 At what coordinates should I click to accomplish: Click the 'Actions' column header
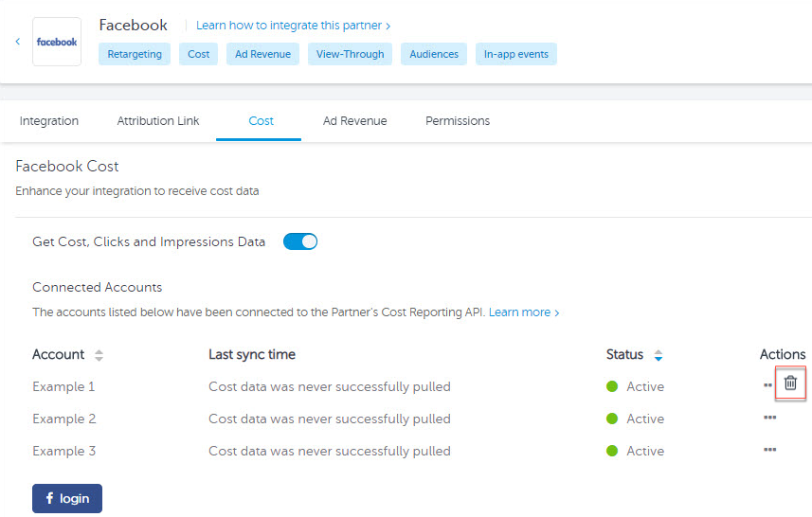click(x=783, y=354)
